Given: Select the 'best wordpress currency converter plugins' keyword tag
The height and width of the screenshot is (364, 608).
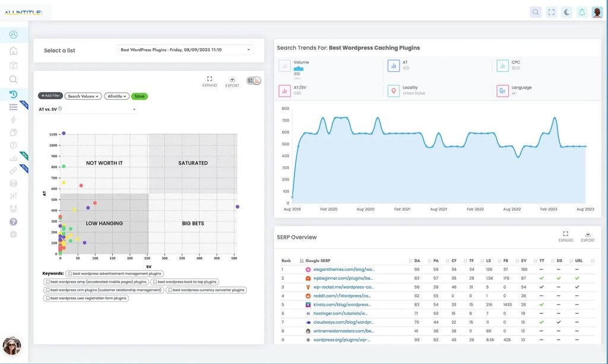Looking at the screenshot, I should [206, 290].
